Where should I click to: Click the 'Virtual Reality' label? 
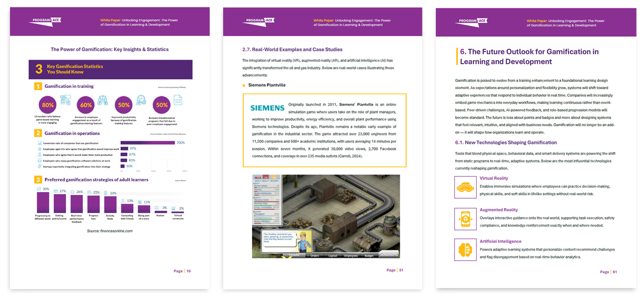click(494, 178)
